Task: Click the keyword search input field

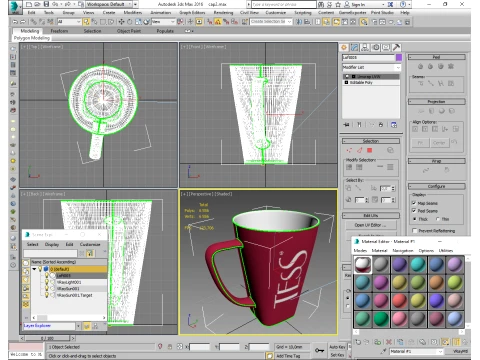Action: coord(284,4)
